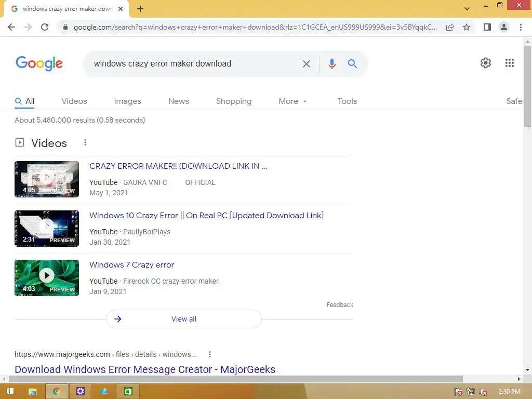Open File Explorer from the taskbar
This screenshot has width=532, height=399.
(33, 392)
